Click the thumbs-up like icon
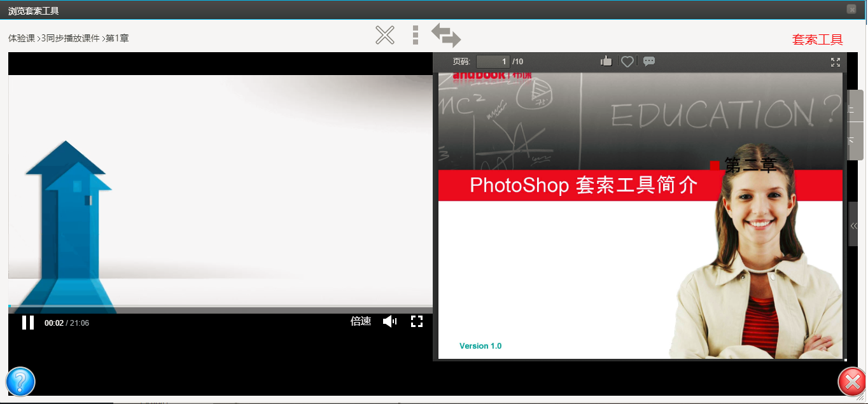 click(606, 62)
